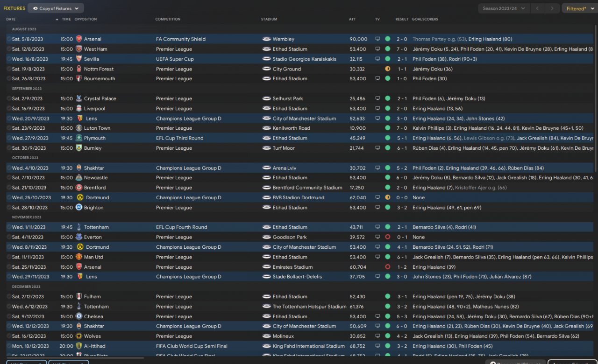This screenshot has height=364, width=598.
Task: Open the FA Community Shield competition link
Action: 181,39
